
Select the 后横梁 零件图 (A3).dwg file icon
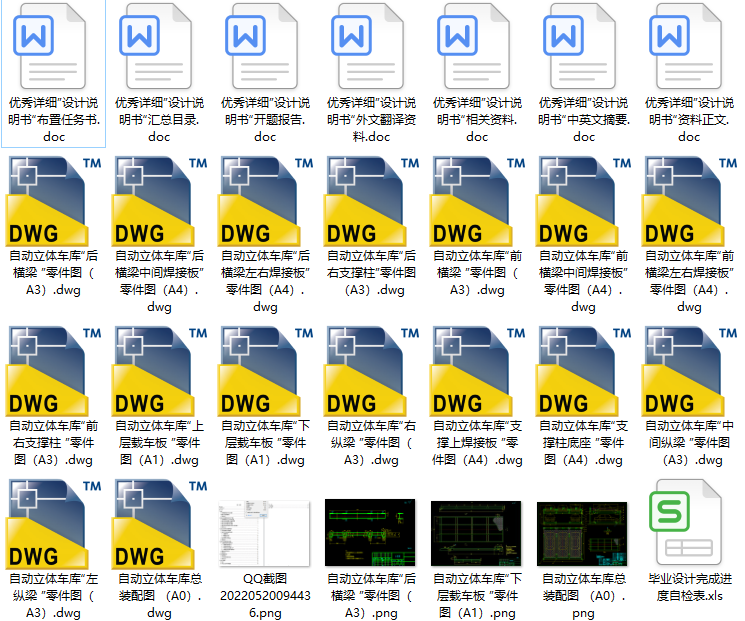[x=53, y=200]
